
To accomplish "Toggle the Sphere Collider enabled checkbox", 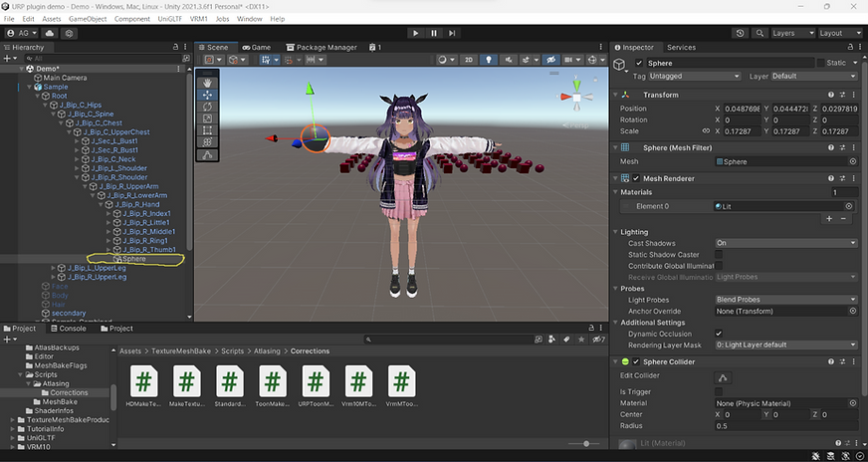I will (637, 361).
